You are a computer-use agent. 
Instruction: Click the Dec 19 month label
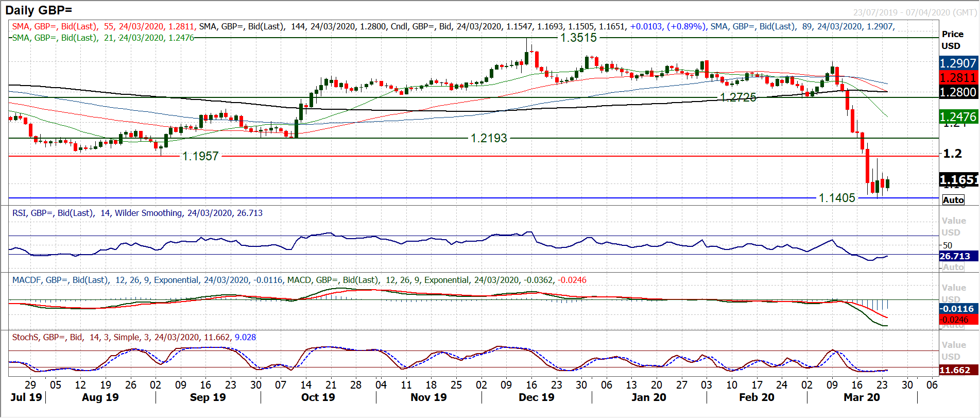537,397
